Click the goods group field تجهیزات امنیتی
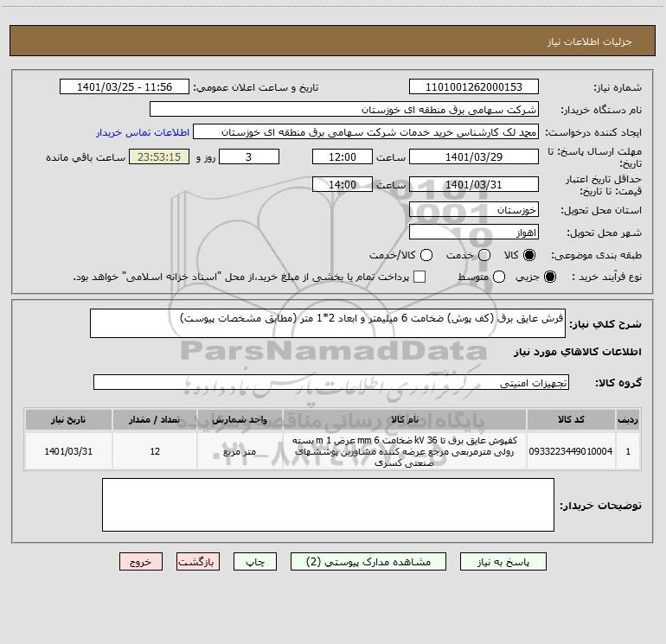 pos(331,382)
